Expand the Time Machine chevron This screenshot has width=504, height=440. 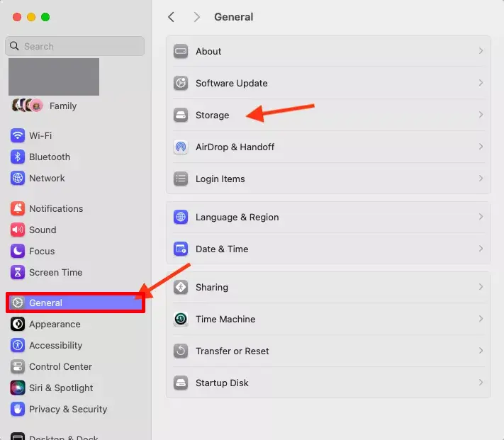point(481,318)
